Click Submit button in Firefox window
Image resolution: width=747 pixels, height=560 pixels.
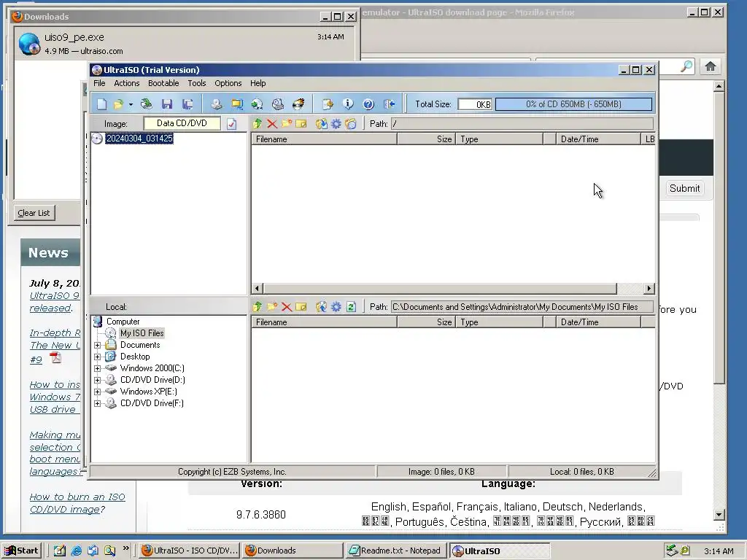684,189
